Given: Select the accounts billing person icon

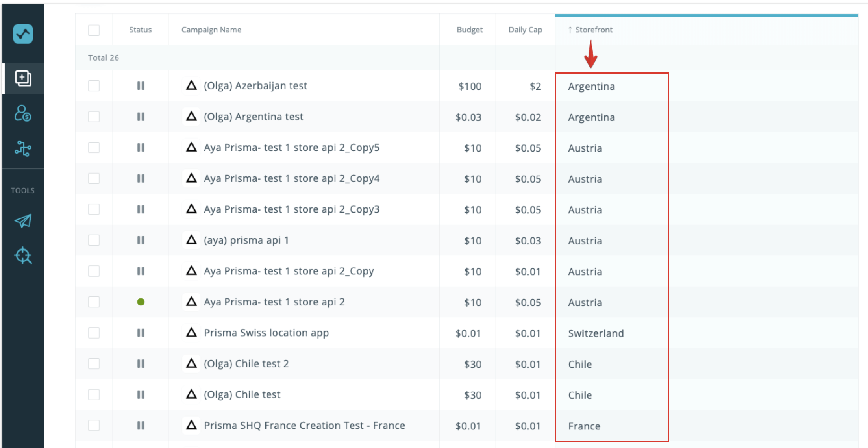Looking at the screenshot, I should 22,114.
